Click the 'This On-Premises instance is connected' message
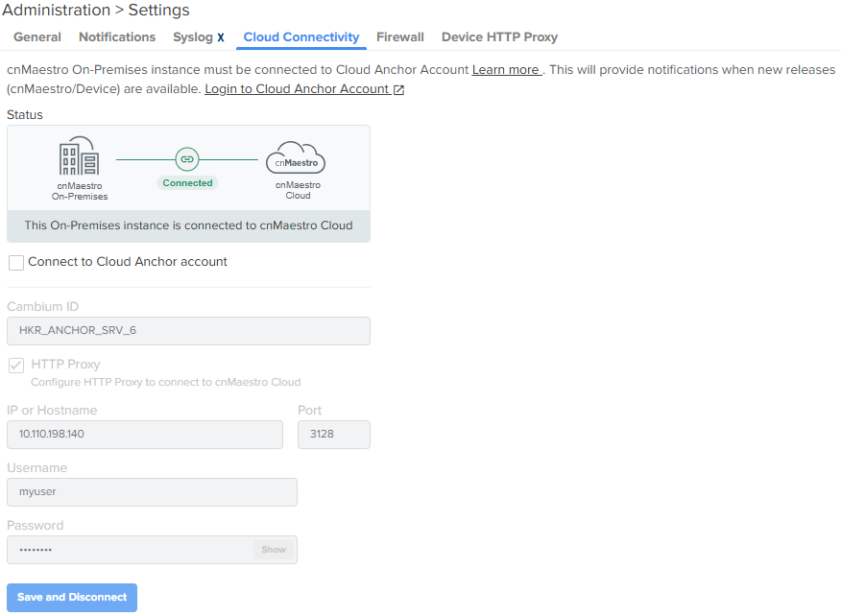This screenshot has width=841, height=616. point(188,225)
